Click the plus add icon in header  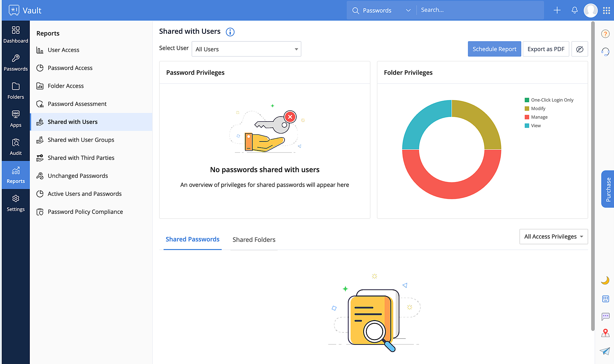pyautogui.click(x=557, y=10)
